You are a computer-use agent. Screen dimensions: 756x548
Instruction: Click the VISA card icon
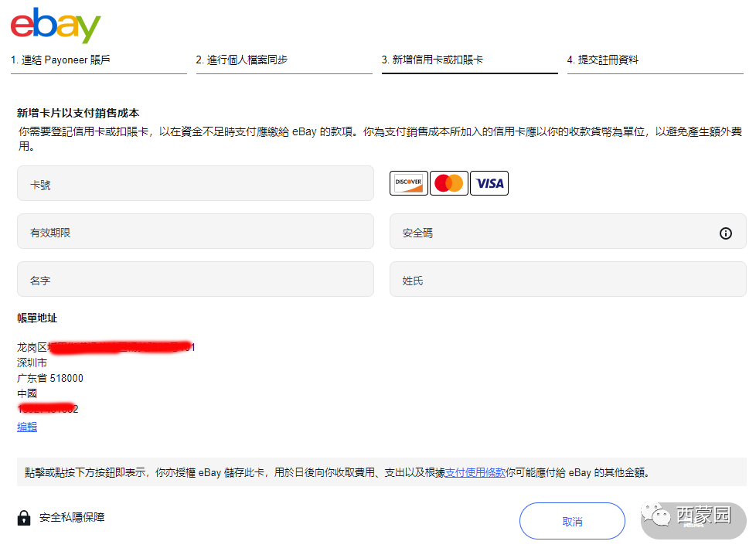coord(489,183)
